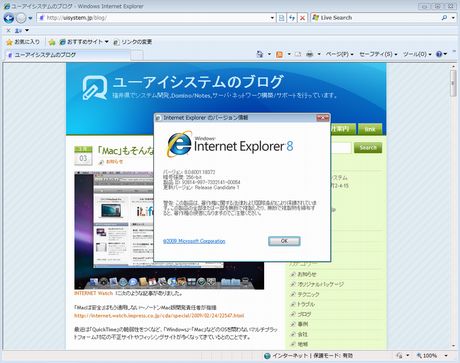This screenshot has height=363, width=460.
Task: Click the お知らせ tag under post title
Action: [x=114, y=162]
